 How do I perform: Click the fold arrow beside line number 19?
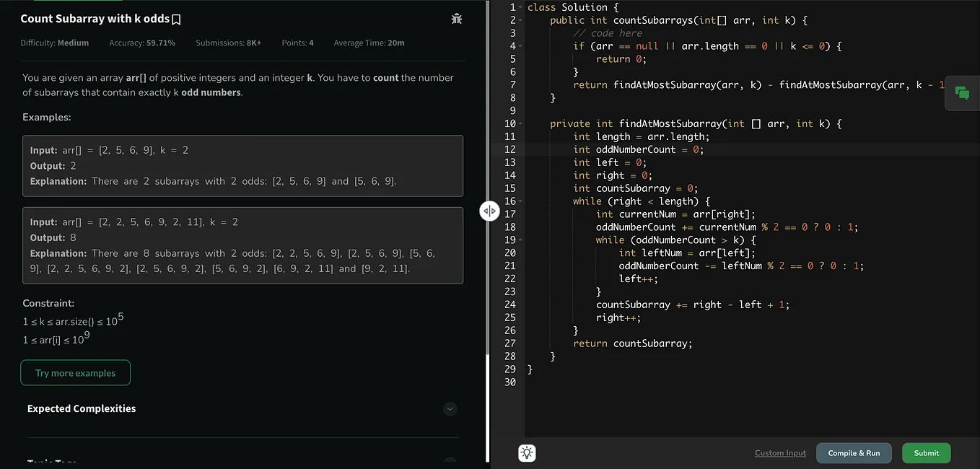coord(522,240)
